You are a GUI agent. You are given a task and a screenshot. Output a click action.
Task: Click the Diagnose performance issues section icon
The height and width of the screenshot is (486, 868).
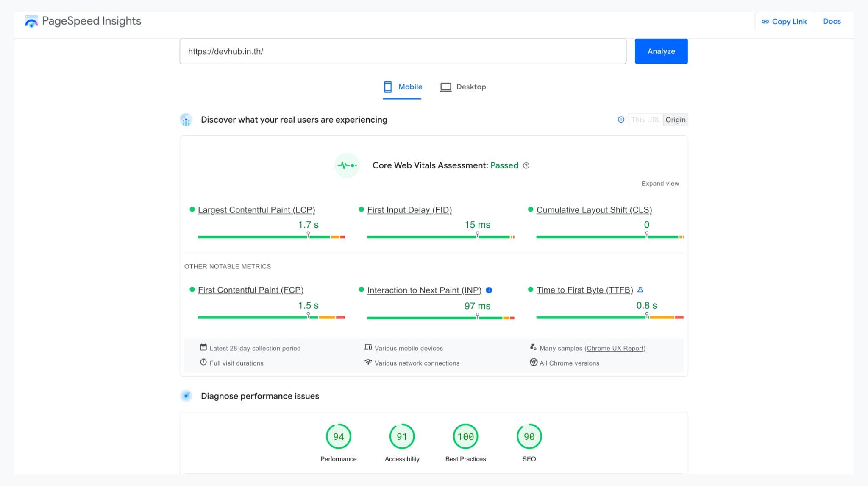pyautogui.click(x=186, y=396)
